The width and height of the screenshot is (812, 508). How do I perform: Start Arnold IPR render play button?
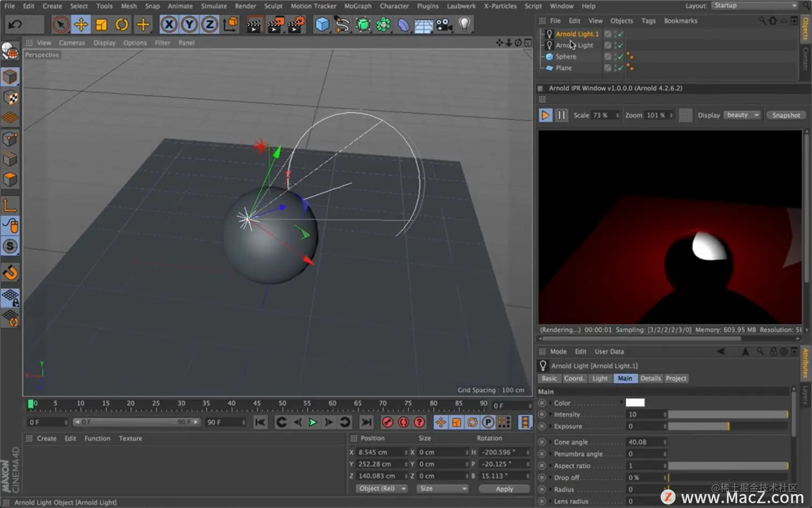tap(545, 115)
